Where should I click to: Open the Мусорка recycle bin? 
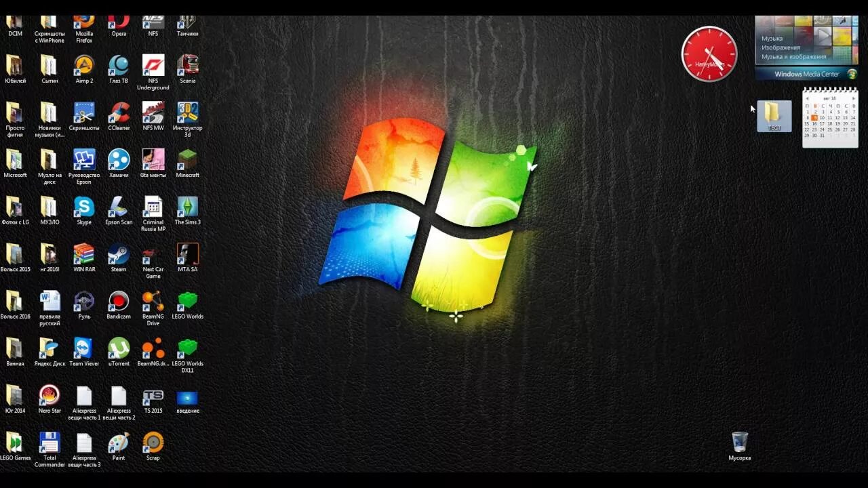pyautogui.click(x=740, y=446)
